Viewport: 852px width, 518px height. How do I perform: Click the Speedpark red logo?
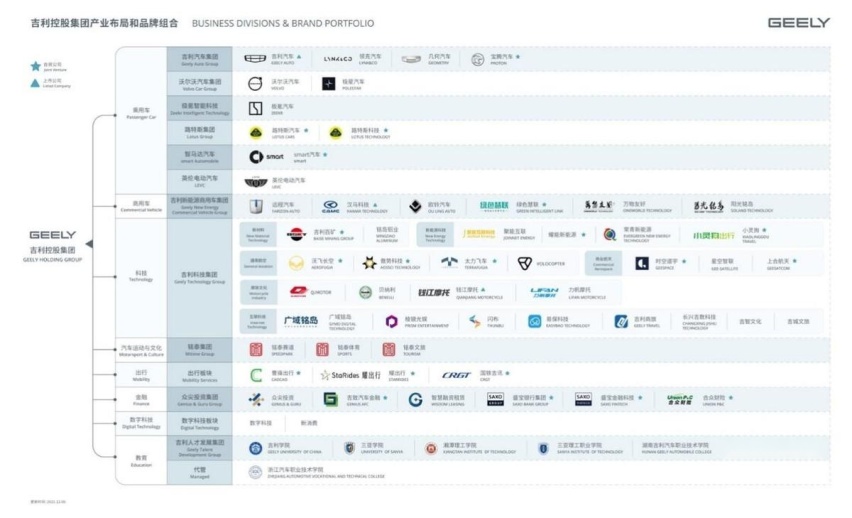point(256,350)
